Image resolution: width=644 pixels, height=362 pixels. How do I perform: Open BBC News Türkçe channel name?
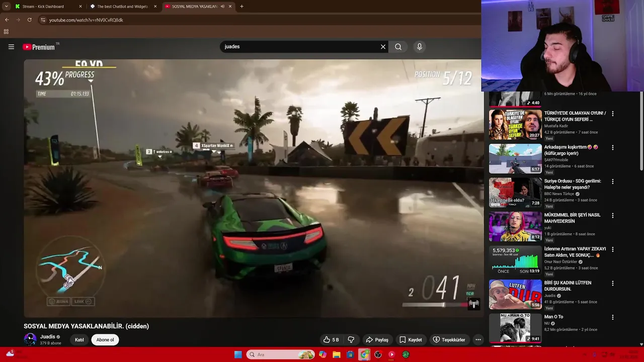tap(559, 194)
